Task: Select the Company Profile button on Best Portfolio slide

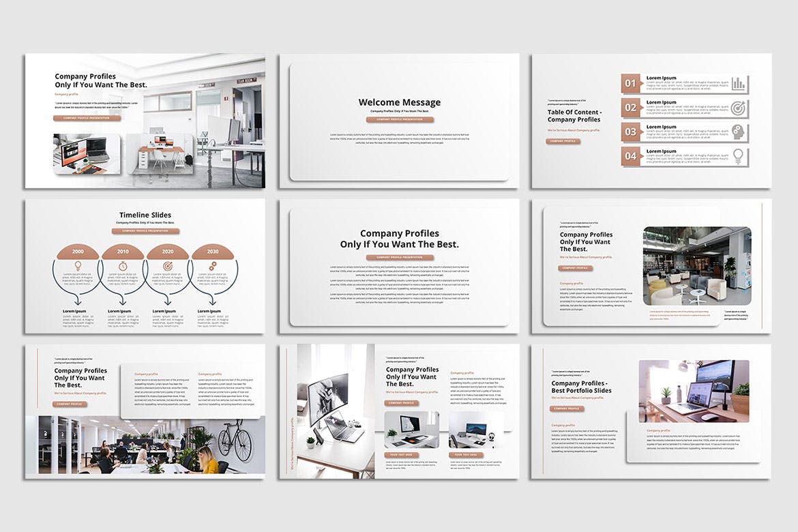Action: tap(567, 409)
